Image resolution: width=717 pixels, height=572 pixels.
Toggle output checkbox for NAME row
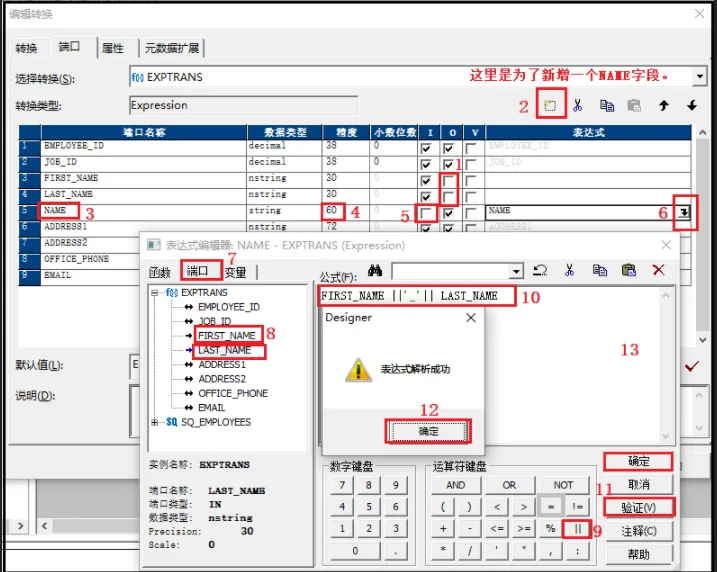pyautogui.click(x=449, y=213)
